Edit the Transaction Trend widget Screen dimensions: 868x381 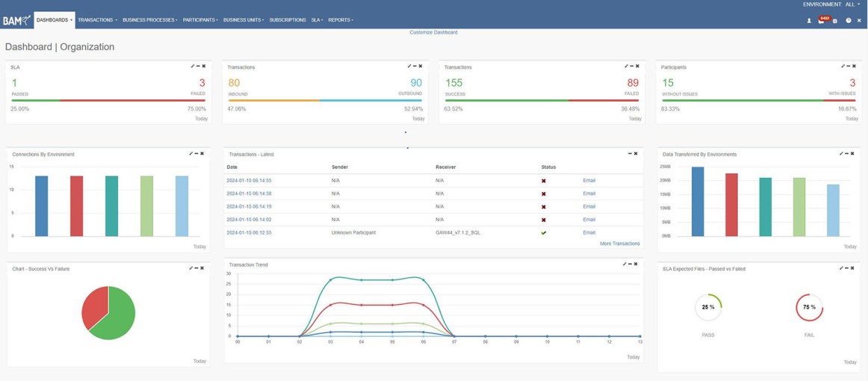(x=624, y=264)
